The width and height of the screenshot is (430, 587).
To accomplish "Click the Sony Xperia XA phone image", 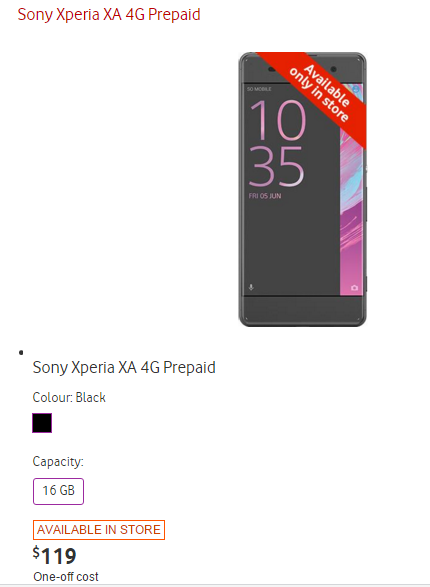I will pyautogui.click(x=302, y=189).
